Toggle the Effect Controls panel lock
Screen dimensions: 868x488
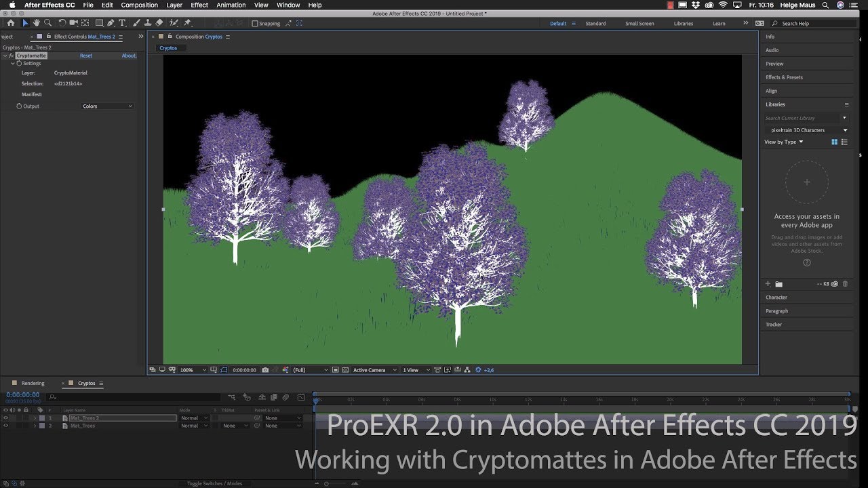click(49, 36)
